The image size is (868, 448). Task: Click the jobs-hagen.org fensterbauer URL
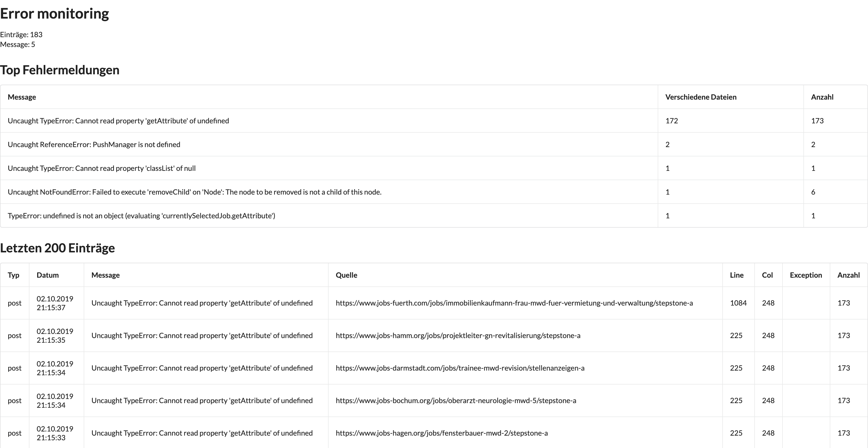click(x=441, y=433)
